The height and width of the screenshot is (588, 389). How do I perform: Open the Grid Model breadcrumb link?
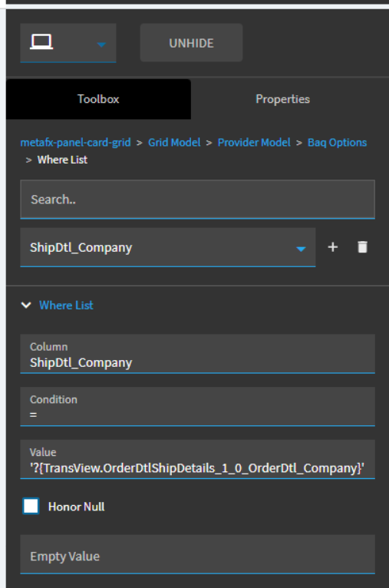(174, 143)
